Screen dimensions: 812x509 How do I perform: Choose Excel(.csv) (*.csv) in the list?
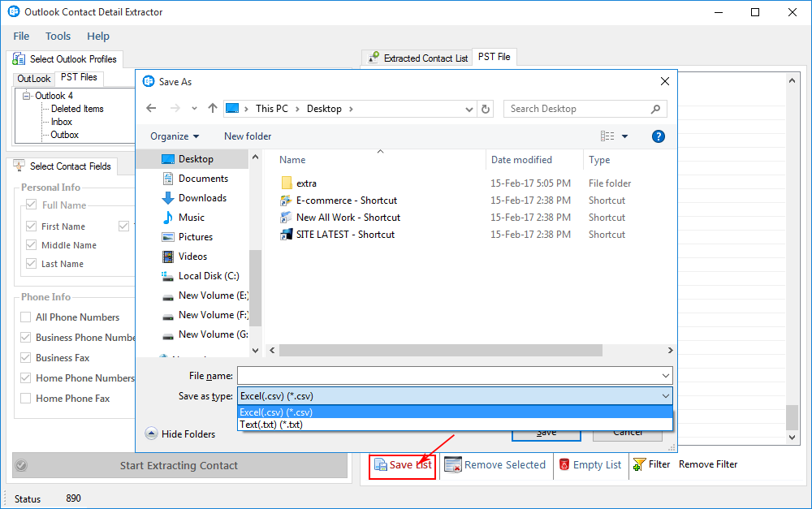click(x=455, y=412)
